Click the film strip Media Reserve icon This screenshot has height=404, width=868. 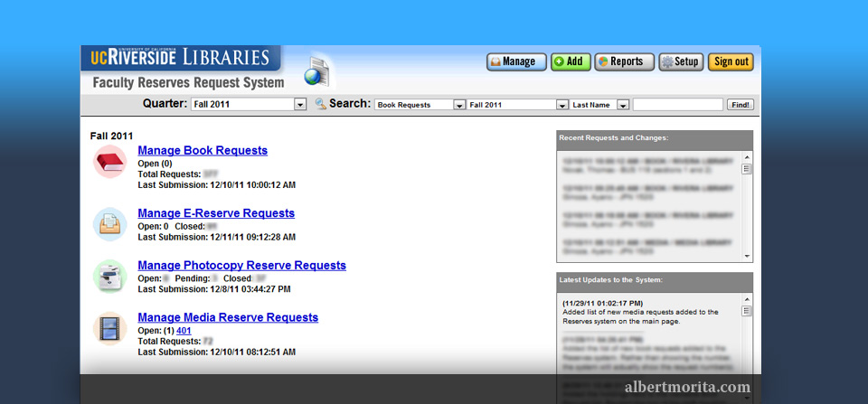pyautogui.click(x=109, y=328)
